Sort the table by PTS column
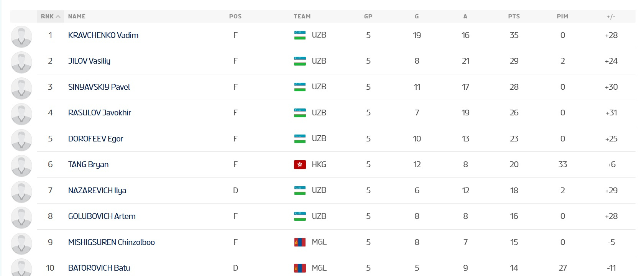Screen dimensions: 644x276 click(514, 16)
